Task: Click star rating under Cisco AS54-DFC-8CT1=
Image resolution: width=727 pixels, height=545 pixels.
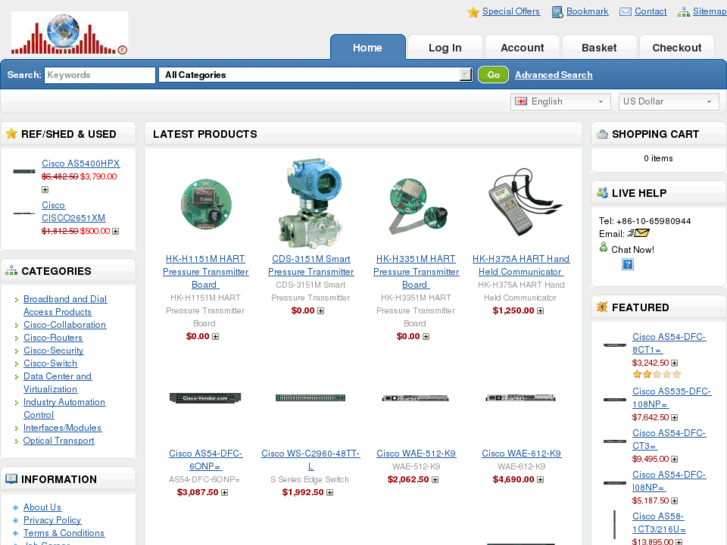Action: pos(657,374)
